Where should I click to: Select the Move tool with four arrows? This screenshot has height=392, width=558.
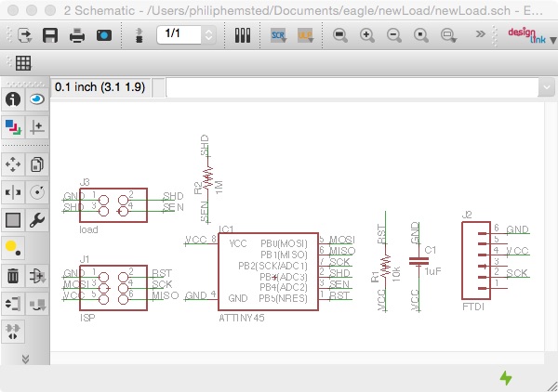(x=13, y=164)
